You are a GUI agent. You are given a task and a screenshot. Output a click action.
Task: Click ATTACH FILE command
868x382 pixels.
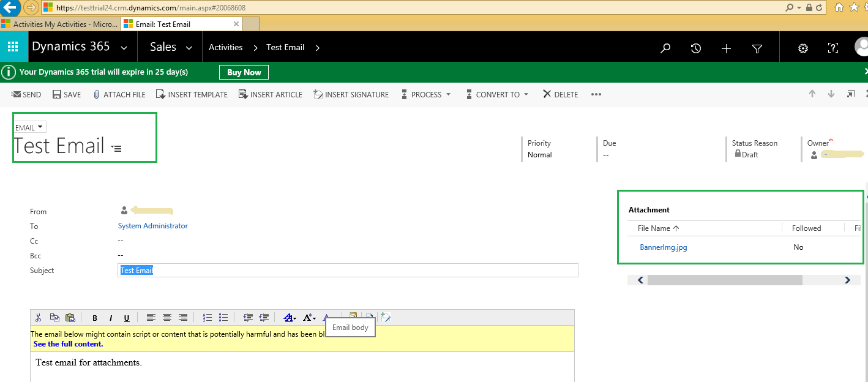pos(119,94)
